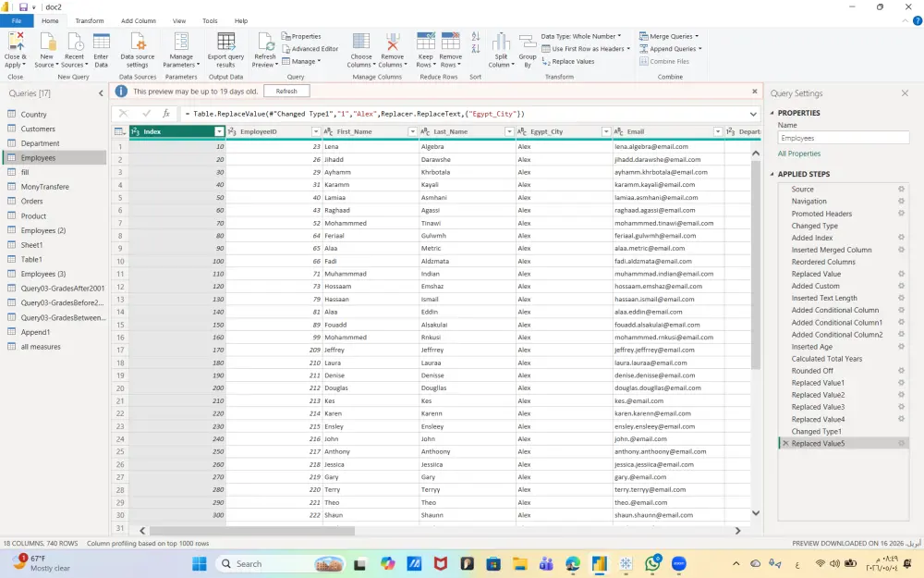
Task: Cancel formula with the X icon
Action: coord(123,114)
